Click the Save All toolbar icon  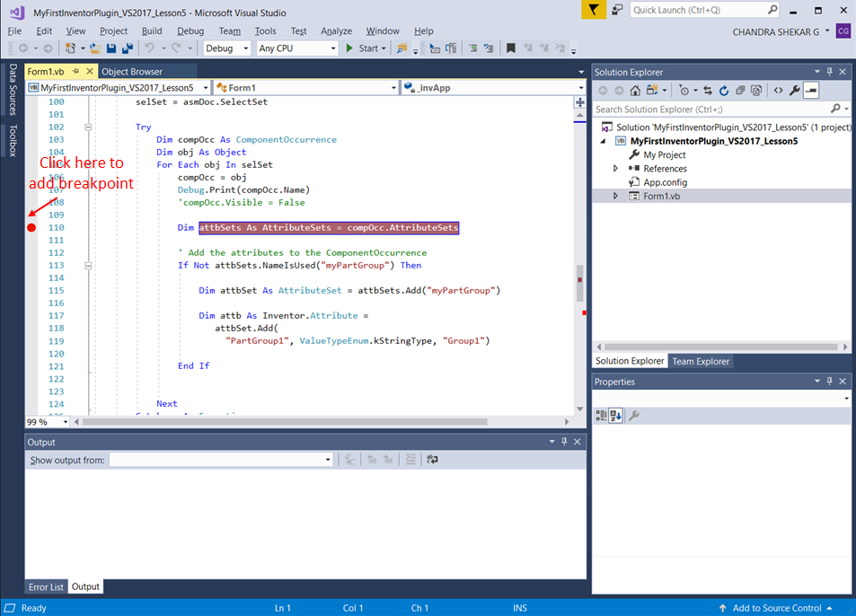128,48
